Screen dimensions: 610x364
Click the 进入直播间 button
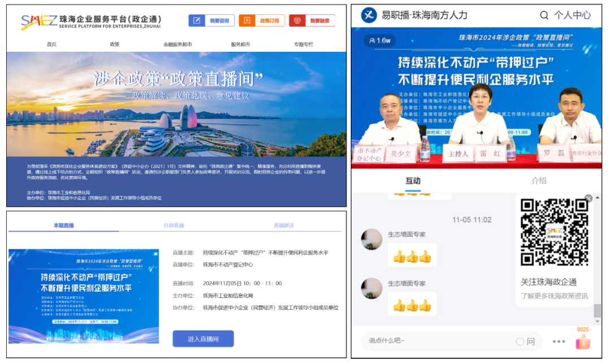click(203, 339)
